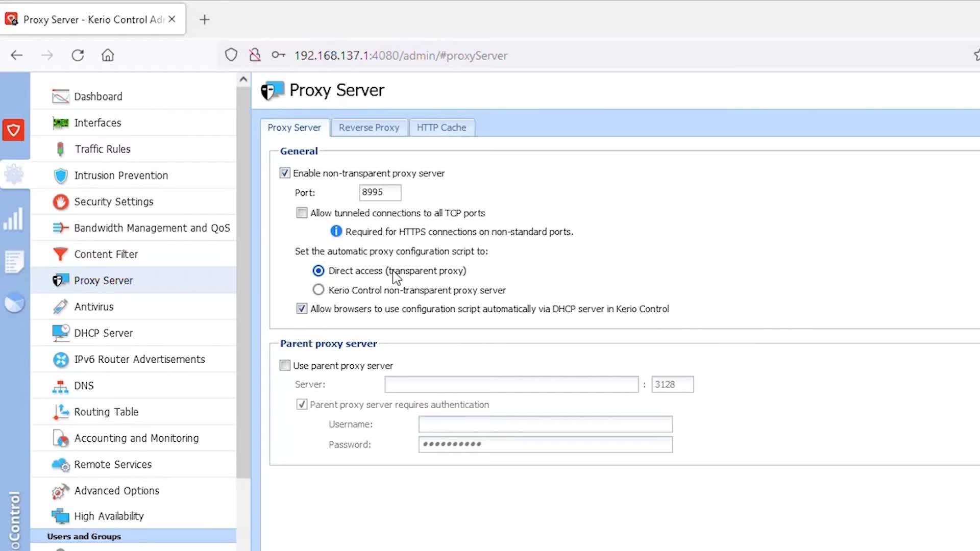Click the Accounting and Monitoring icon
Screen dimensions: 980x551
pyautogui.click(x=61, y=438)
